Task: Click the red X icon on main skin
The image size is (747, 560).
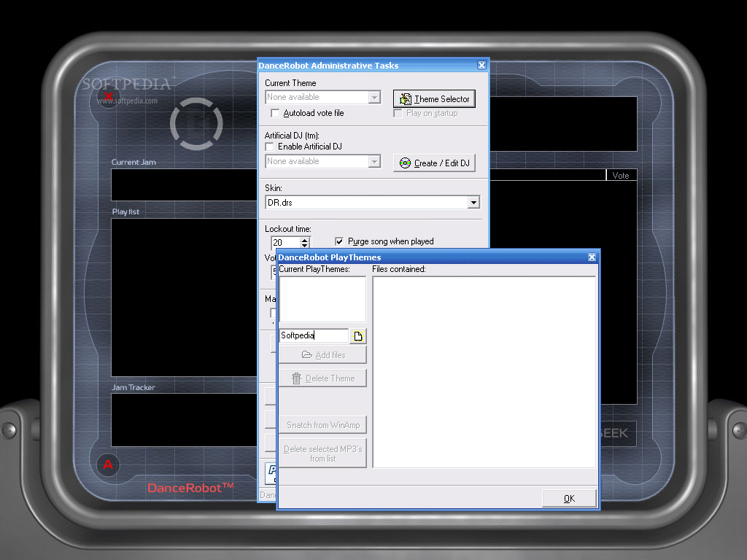Action: click(109, 96)
